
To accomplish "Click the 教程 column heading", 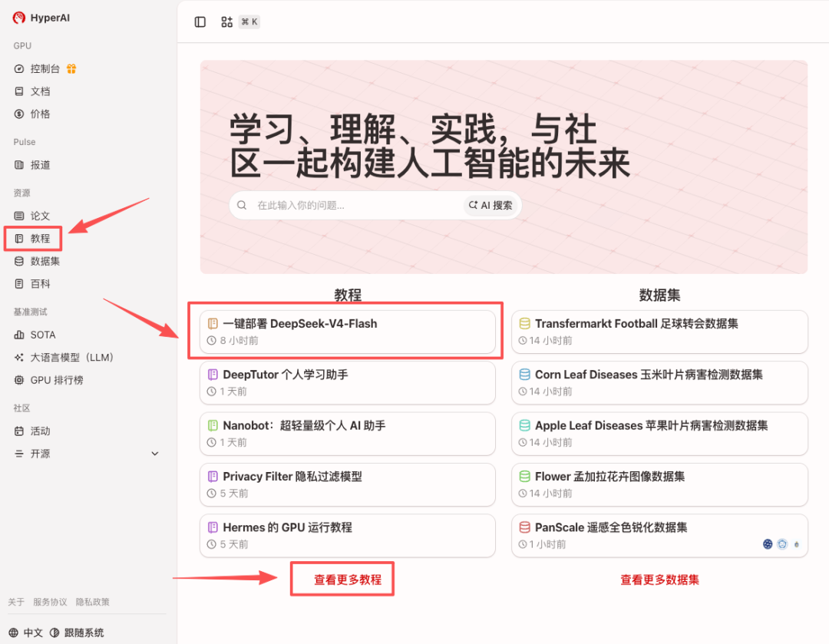I will 348,295.
